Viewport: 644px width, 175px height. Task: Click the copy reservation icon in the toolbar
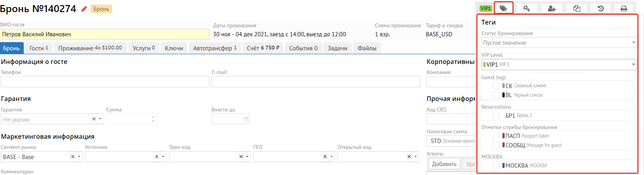576,8
